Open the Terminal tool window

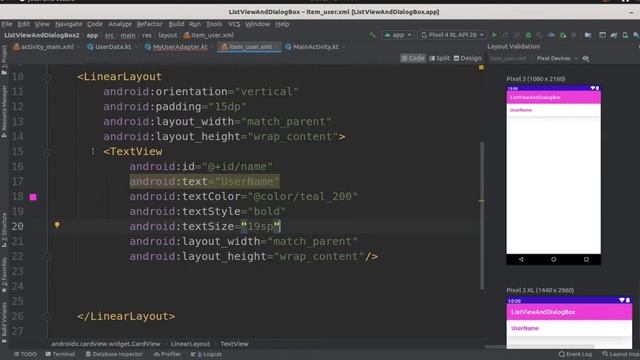(60, 354)
